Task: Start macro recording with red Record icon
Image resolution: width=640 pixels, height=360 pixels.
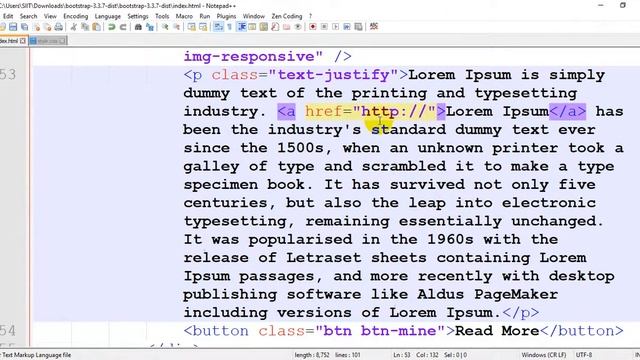Action: click(x=313, y=27)
